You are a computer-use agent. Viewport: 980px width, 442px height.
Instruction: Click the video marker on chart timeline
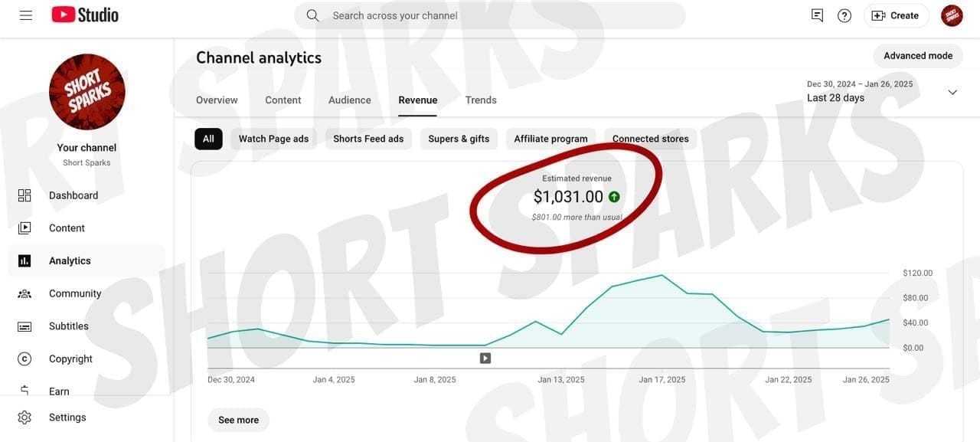click(485, 358)
